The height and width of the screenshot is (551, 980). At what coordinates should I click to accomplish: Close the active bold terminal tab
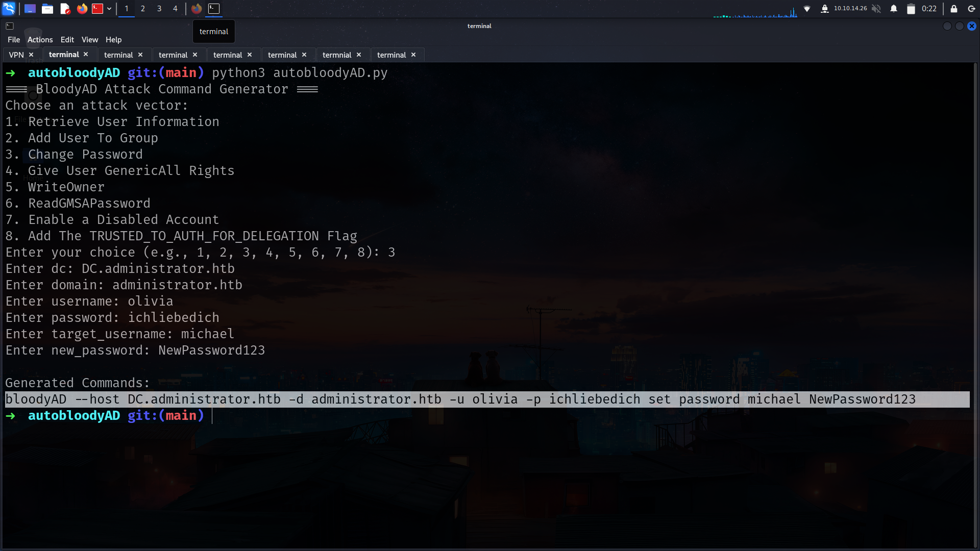point(86,54)
